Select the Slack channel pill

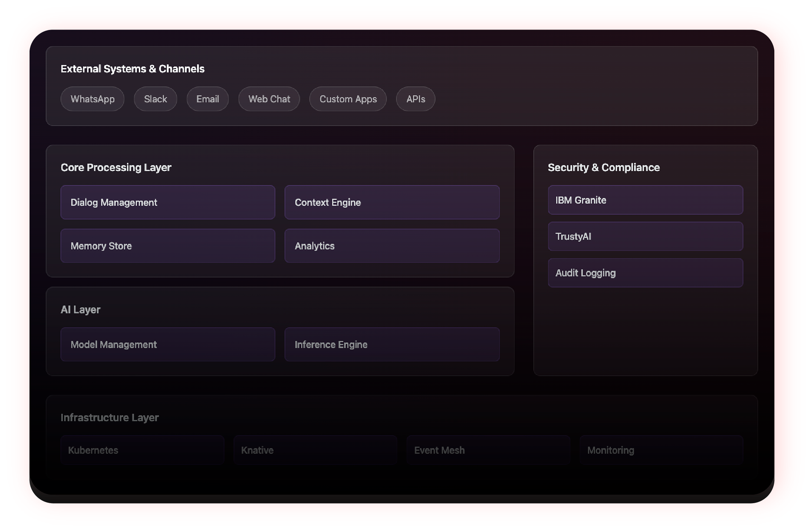tap(155, 99)
